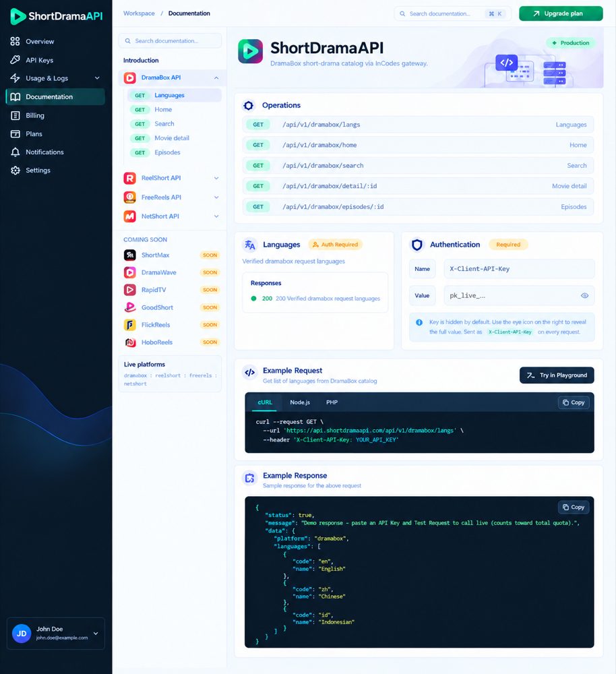Switch to the PHP code tab

click(x=332, y=402)
